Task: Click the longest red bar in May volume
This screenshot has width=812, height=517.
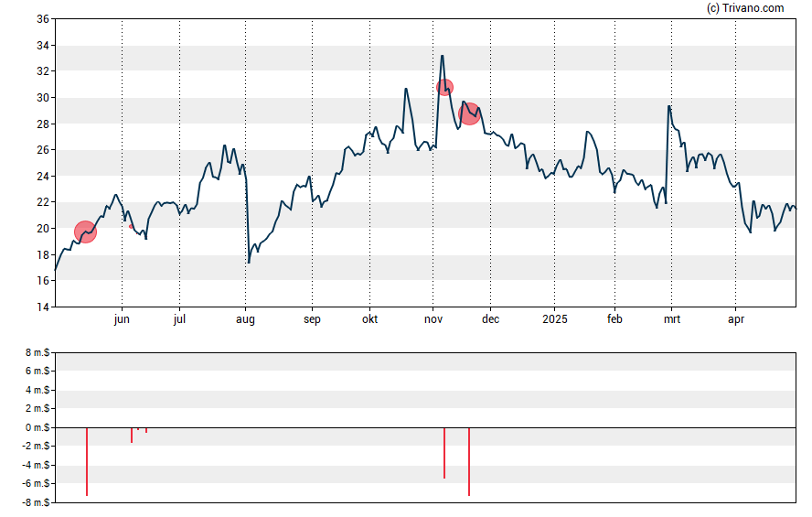Action: pyautogui.click(x=87, y=461)
